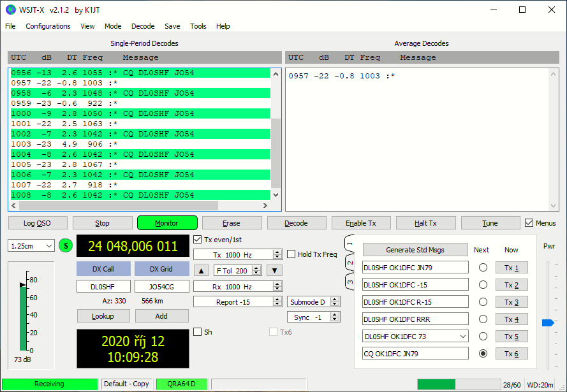Open the Help menu

[223, 26]
